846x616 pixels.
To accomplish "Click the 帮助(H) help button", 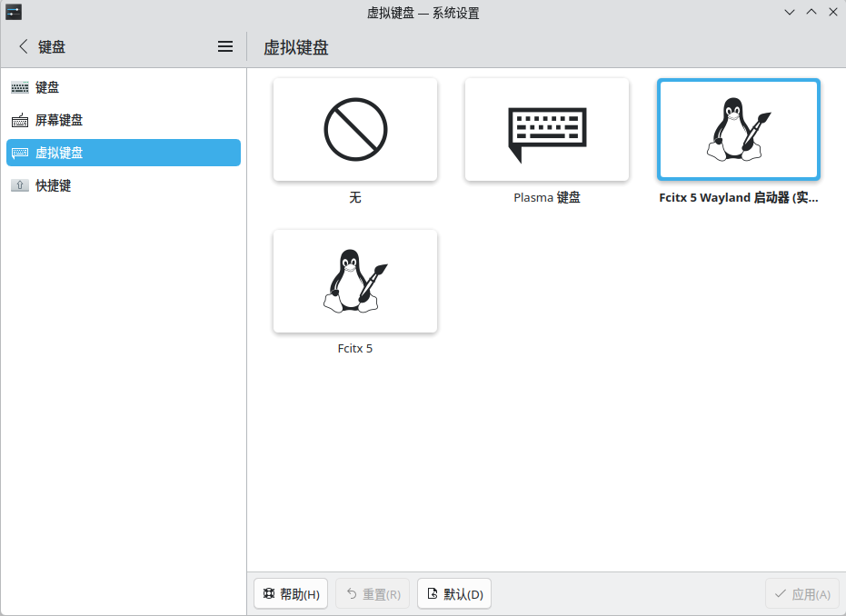I will (x=291, y=594).
